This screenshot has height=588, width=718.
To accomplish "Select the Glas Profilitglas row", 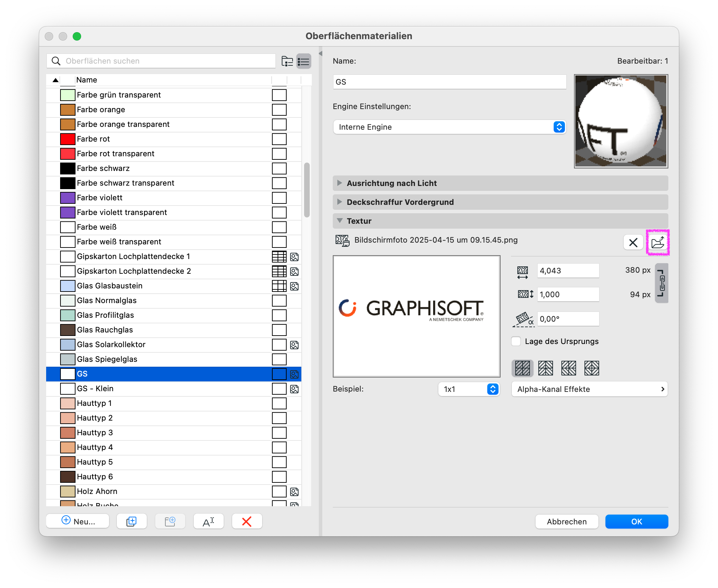I will pyautogui.click(x=174, y=315).
